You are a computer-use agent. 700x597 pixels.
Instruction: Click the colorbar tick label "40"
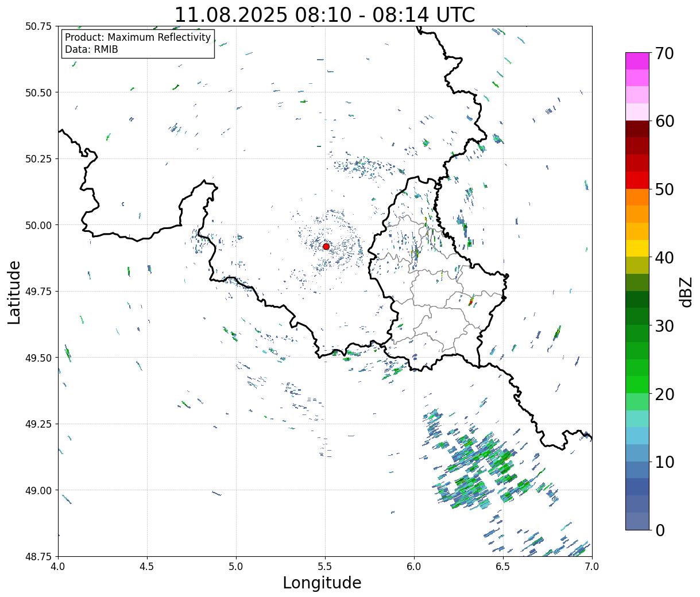pos(664,258)
